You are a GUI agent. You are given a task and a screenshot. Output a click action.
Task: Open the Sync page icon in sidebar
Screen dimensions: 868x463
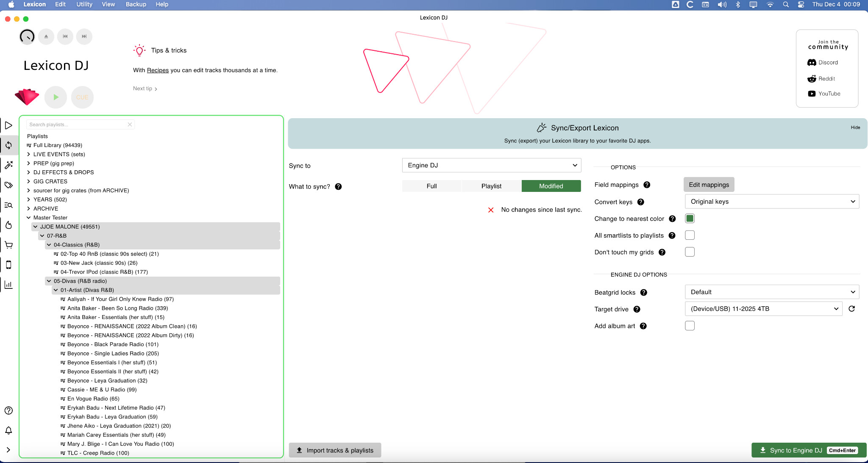8,145
